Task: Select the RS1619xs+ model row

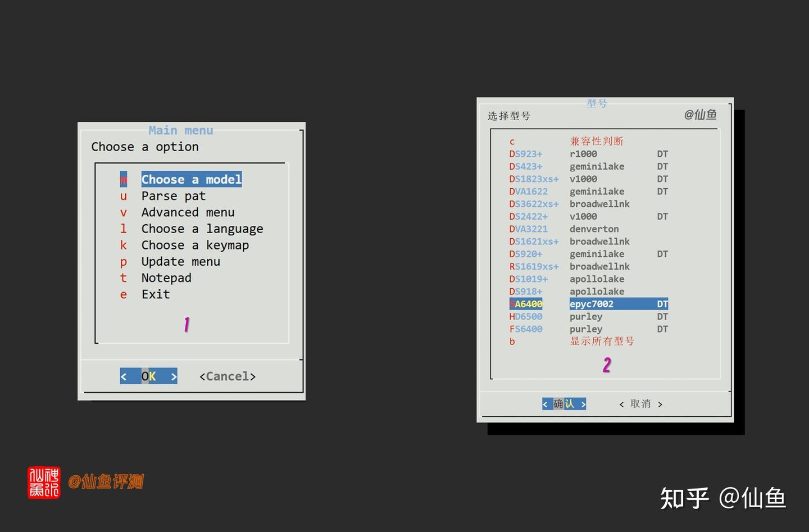Action: (570, 266)
